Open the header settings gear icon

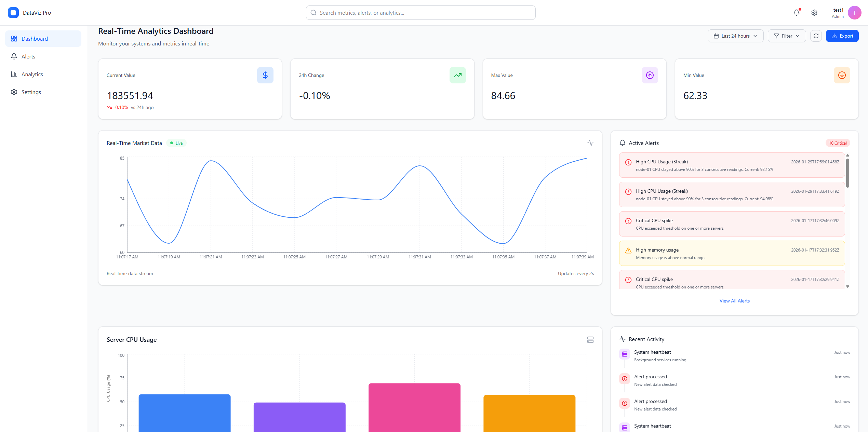[814, 13]
